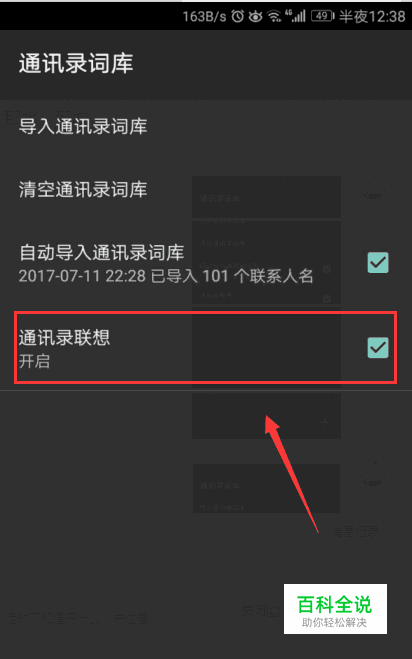Select 清空通讯录词库 option
The width and height of the screenshot is (412, 659).
[206, 190]
